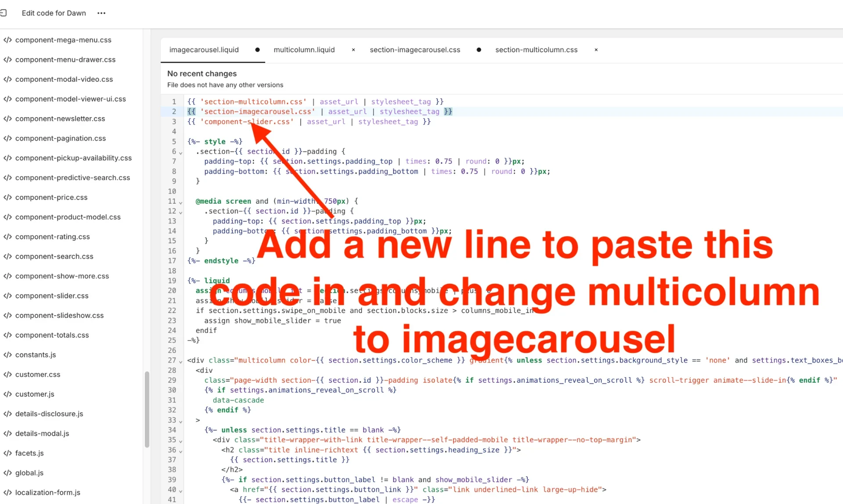
Task: Click the exit code editor arrow icon
Action: click(4, 13)
